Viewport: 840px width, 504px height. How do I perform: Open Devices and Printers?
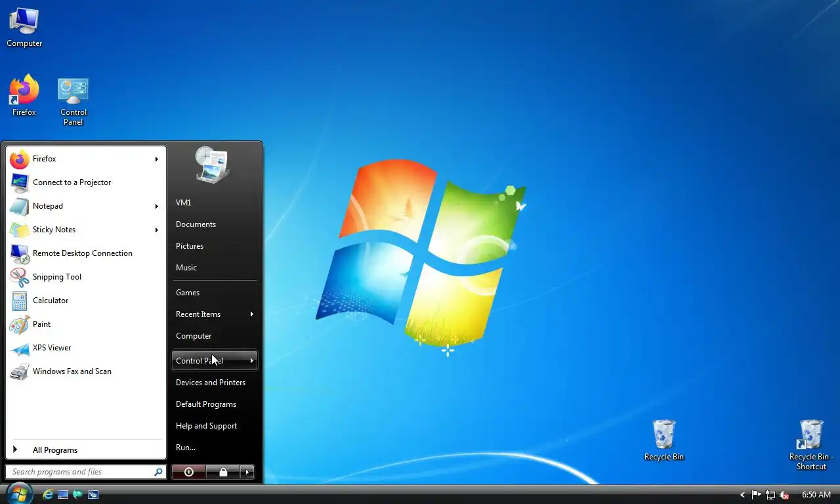tap(215, 383)
